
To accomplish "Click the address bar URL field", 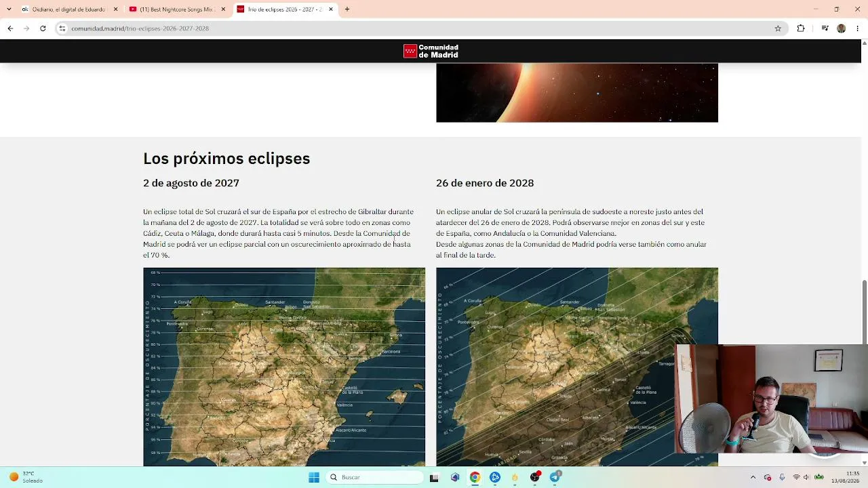I will pyautogui.click(x=420, y=28).
